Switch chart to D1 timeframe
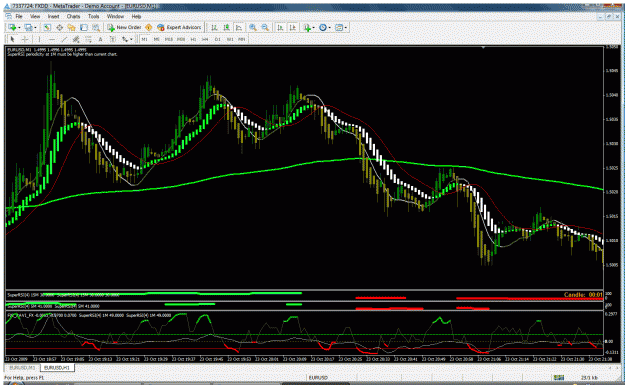 coord(218,39)
